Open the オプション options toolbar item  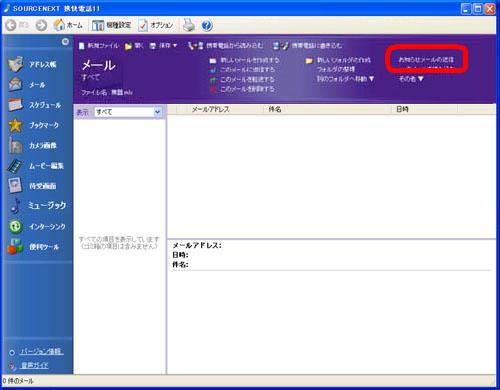pyautogui.click(x=156, y=25)
